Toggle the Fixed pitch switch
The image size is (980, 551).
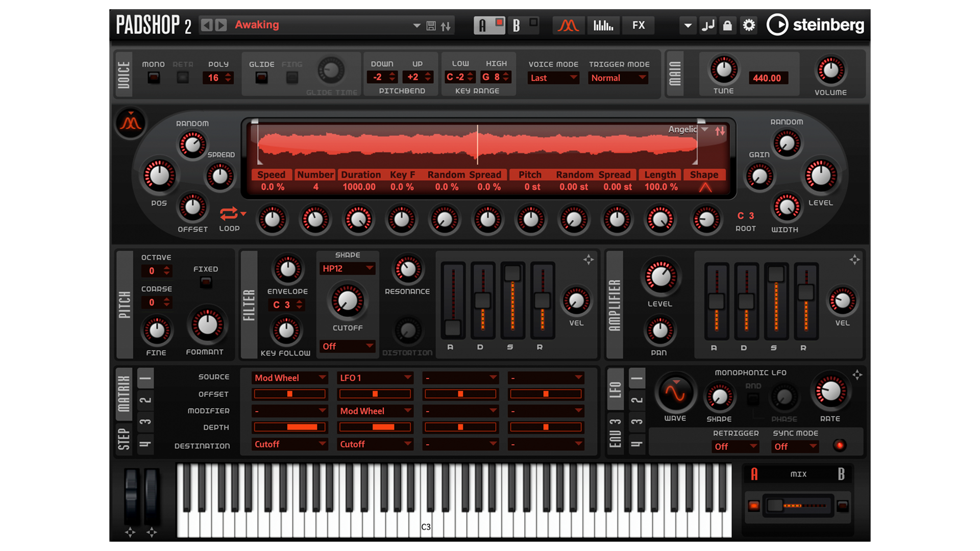[206, 282]
